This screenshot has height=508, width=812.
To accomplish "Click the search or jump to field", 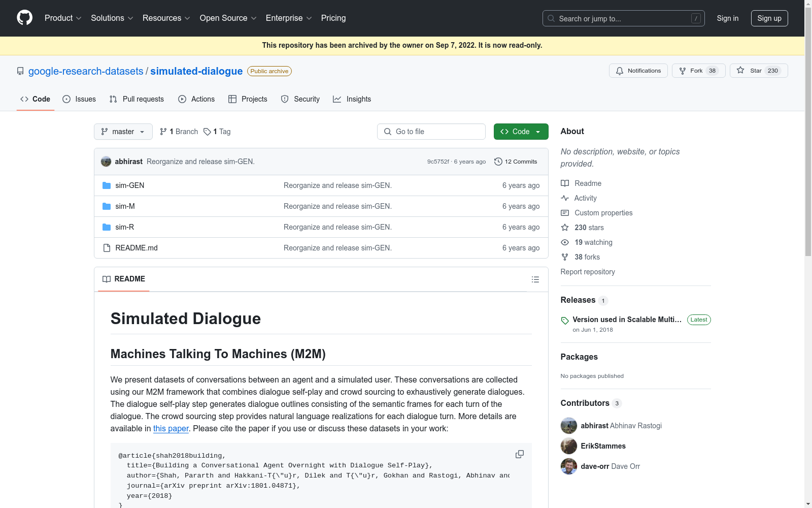I will coord(623,18).
